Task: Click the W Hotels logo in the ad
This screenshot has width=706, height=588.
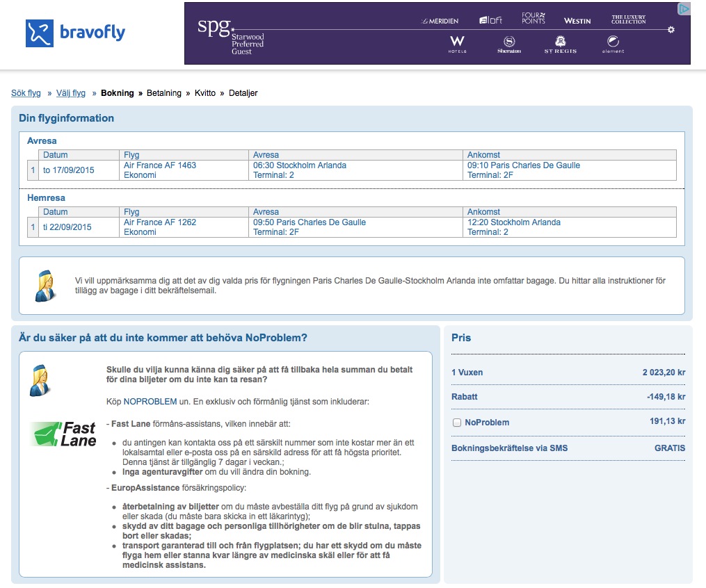Action: [457, 44]
